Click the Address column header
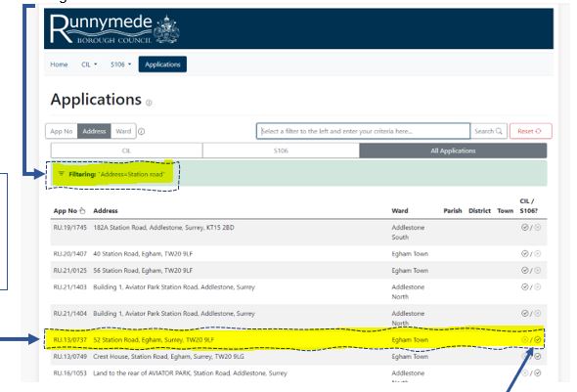Viewport: 577px width, 392px height. [x=106, y=211]
